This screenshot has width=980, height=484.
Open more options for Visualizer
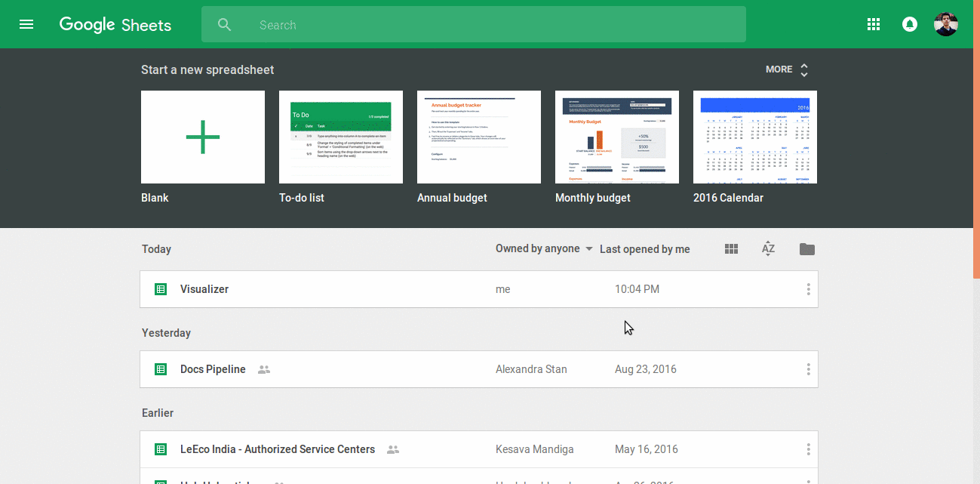(808, 289)
